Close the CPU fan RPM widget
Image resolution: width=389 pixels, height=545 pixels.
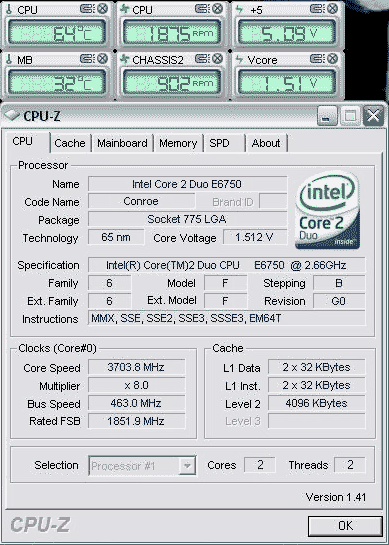coord(218,9)
